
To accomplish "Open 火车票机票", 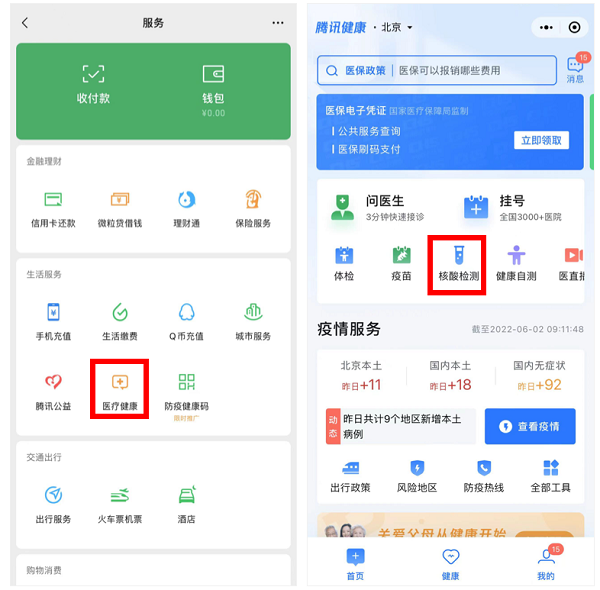I will coord(120,505).
